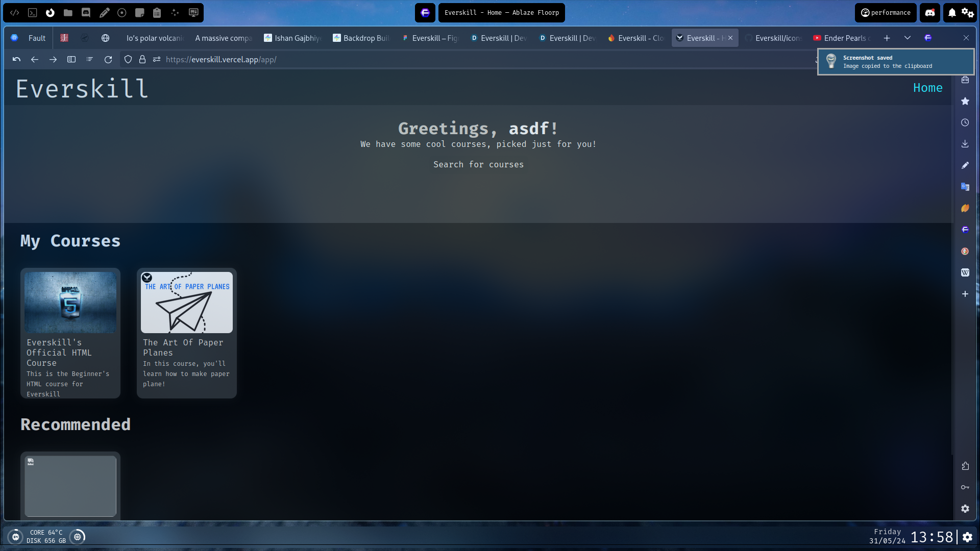
Task: Add new sidebar panel with plus
Action: click(x=965, y=294)
